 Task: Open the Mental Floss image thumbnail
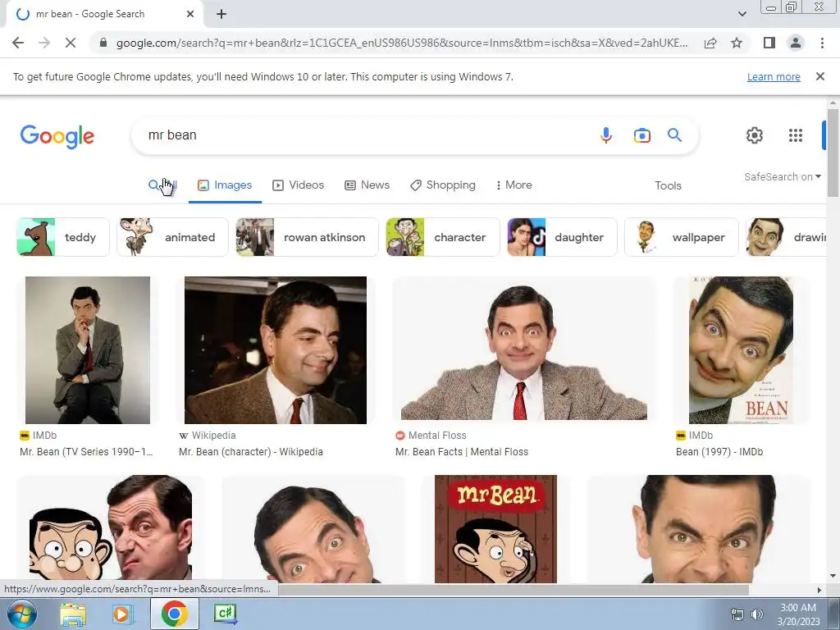click(524, 349)
